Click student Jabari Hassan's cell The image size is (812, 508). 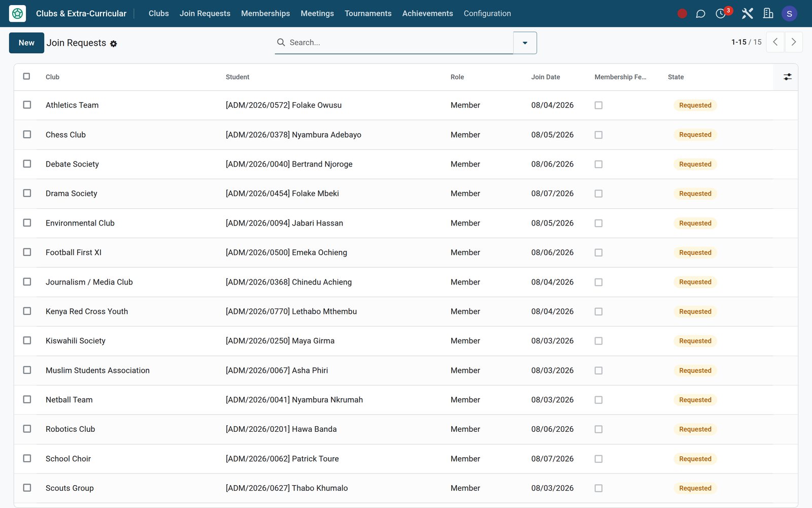pyautogui.click(x=284, y=223)
